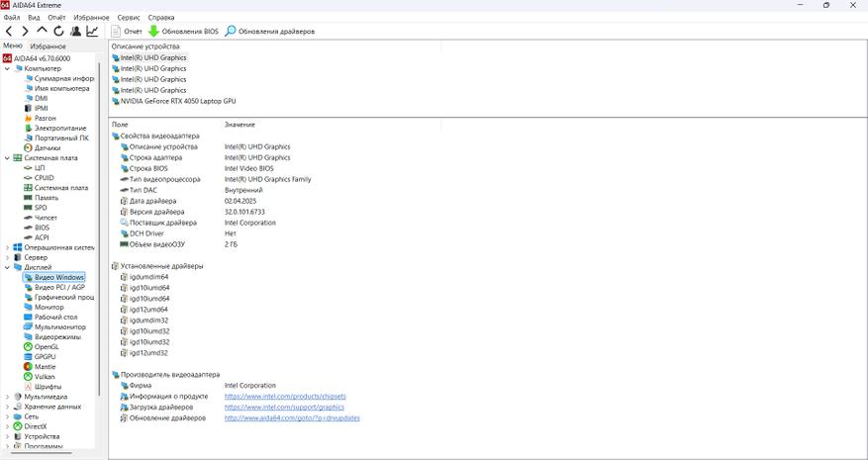Viewport: 868px width, 460px height.
Task: Collapse the Дисплей tree node
Action: 7,267
